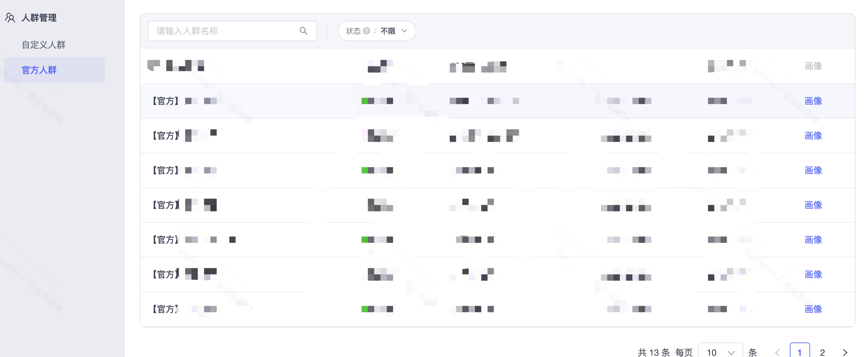Click the search magnifier icon

pyautogui.click(x=303, y=31)
